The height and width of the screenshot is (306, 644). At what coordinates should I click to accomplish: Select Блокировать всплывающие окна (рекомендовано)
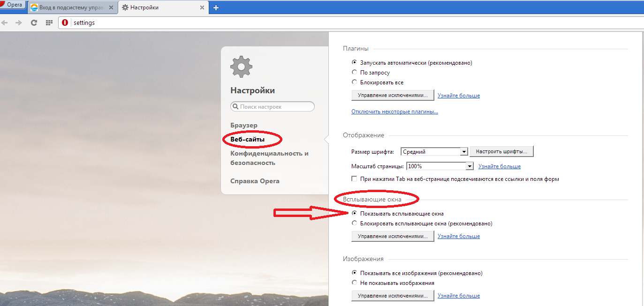click(x=354, y=224)
